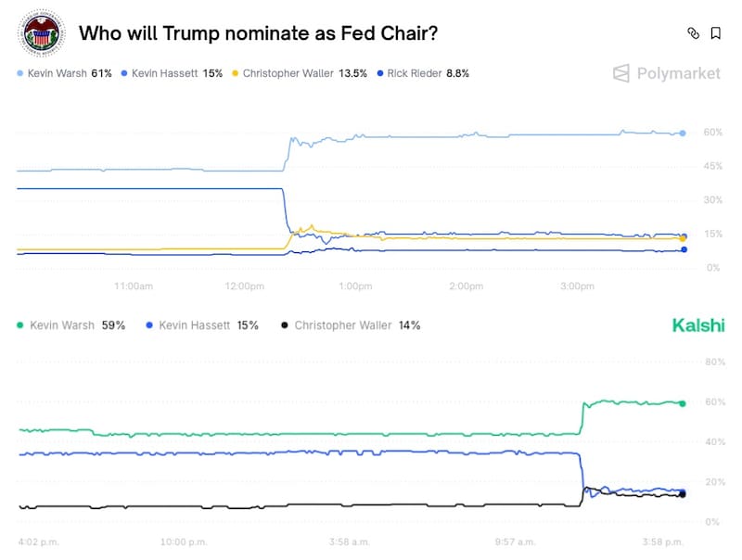
Task: Click the 80% axis label on Kalshi chart
Action: [x=714, y=362]
